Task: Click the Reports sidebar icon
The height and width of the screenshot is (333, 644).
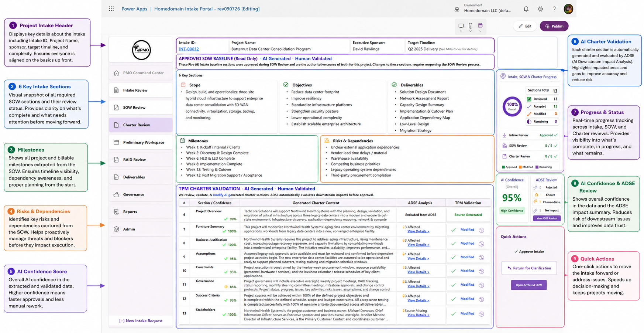Action: [117, 212]
